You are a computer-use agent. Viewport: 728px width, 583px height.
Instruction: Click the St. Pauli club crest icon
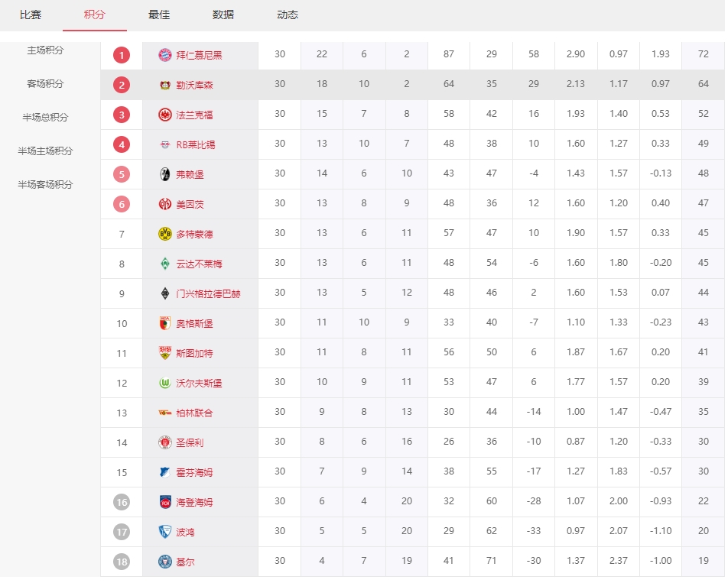(x=165, y=442)
